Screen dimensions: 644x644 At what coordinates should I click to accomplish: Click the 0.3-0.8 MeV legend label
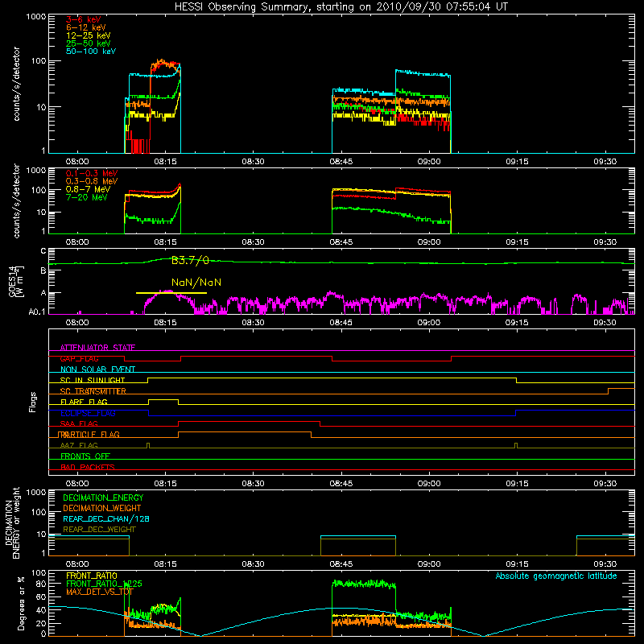pos(92,181)
